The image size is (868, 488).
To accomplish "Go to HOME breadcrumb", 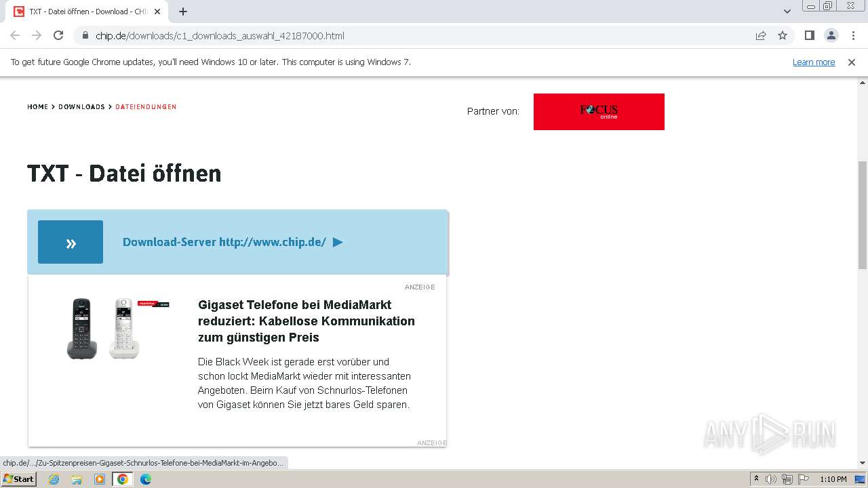I will 37,106.
